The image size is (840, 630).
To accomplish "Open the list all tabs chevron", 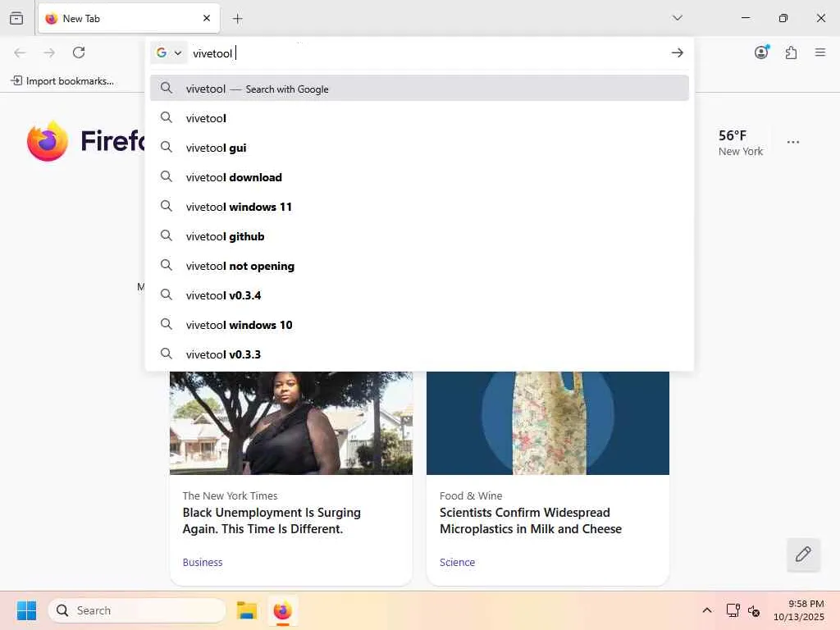I will point(677,18).
